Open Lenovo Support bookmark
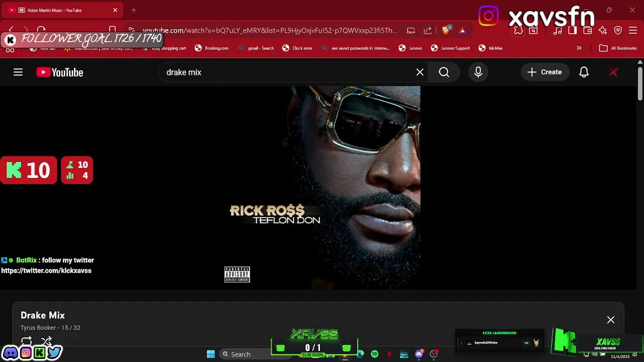 450,48
